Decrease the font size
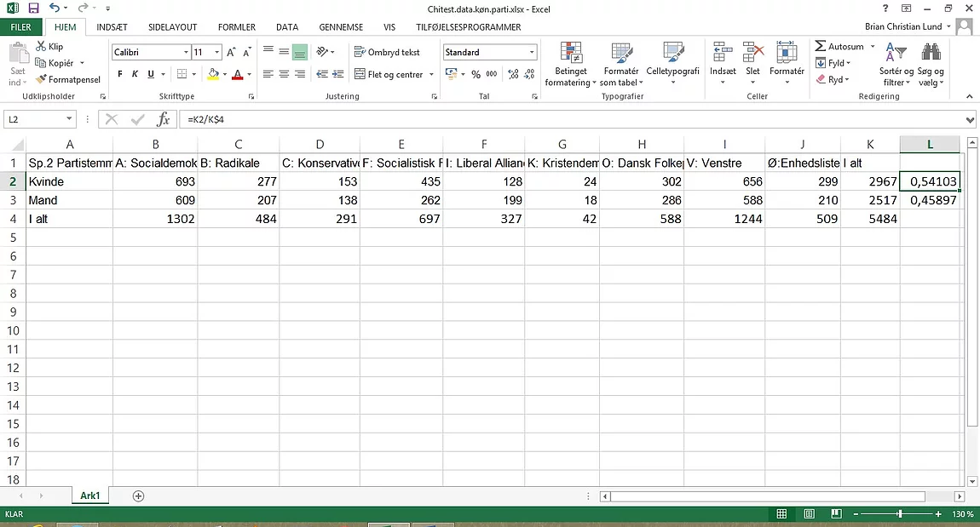Image resolution: width=980 pixels, height=527 pixels. 247,52
